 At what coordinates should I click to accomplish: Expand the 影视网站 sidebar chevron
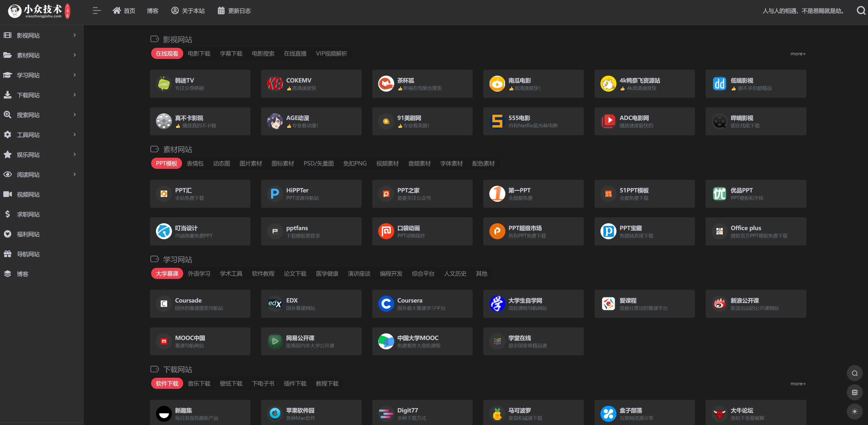[x=75, y=35]
